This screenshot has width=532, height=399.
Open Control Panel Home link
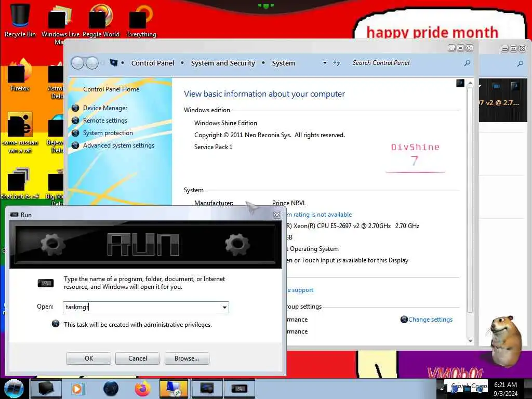(x=111, y=89)
